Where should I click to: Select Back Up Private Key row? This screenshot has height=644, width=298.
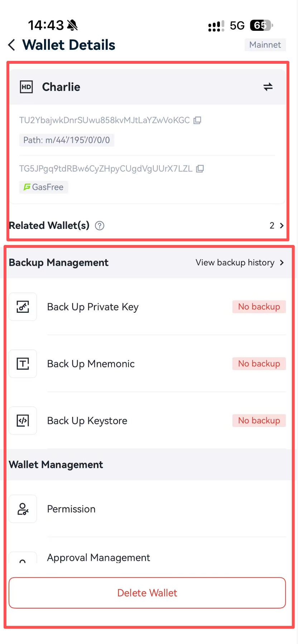(x=148, y=307)
